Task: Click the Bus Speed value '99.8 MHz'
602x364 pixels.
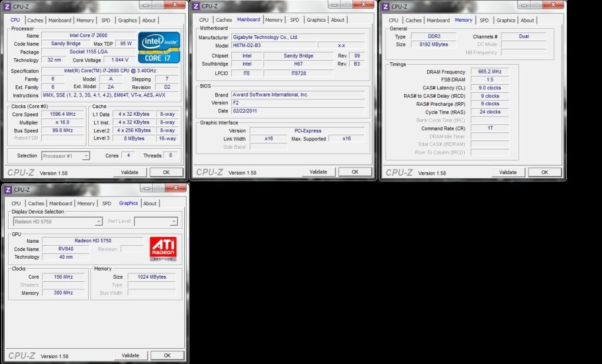Action: (62, 131)
